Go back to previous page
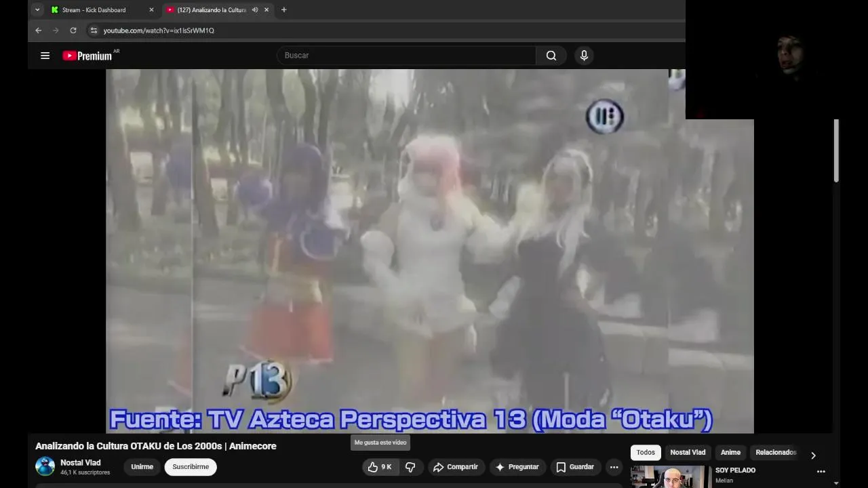This screenshot has height=488, width=868. click(39, 30)
